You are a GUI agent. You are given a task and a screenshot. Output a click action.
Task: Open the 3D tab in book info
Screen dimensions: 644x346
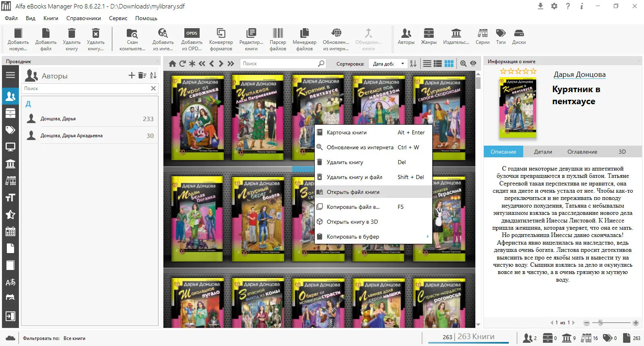[622, 152]
